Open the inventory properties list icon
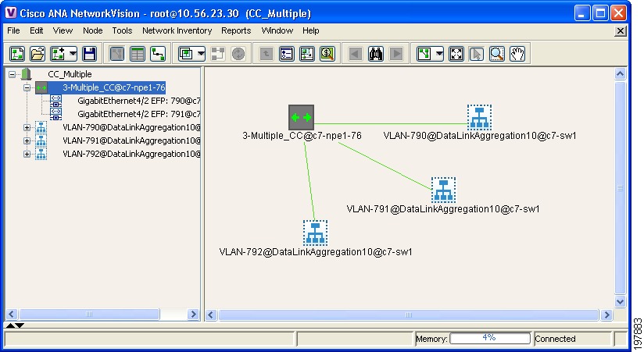The height and width of the screenshot is (352, 644). 287,54
